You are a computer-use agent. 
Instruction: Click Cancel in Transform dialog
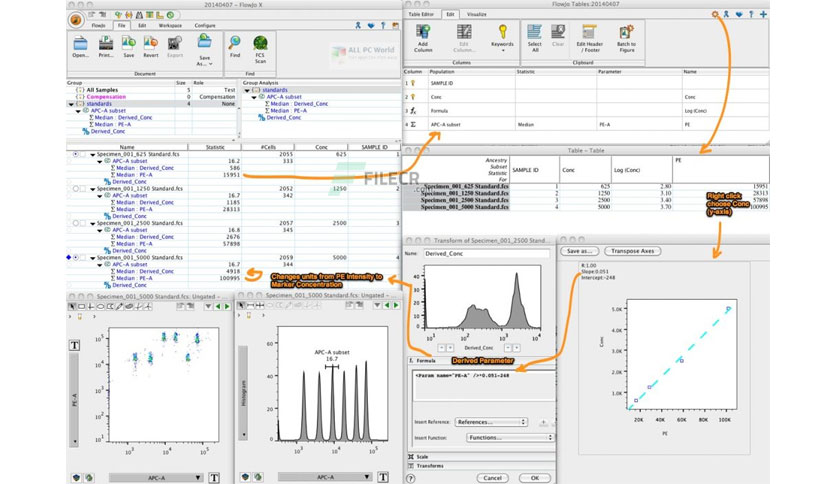[x=493, y=478]
